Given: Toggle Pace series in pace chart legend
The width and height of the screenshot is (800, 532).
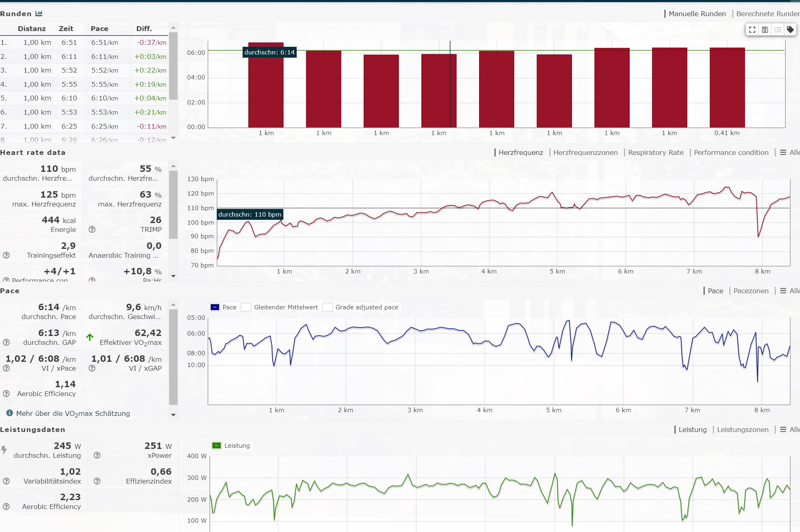Looking at the screenshot, I should [x=215, y=307].
